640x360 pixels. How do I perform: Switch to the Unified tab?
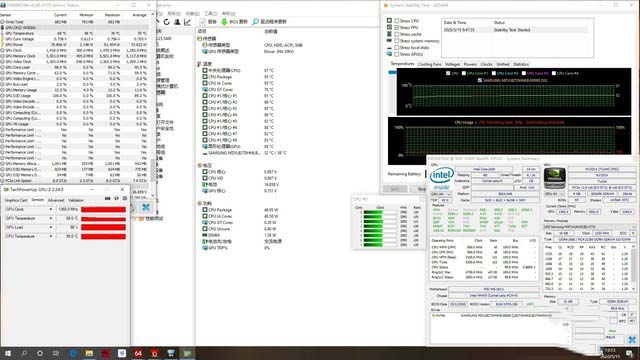point(503,64)
